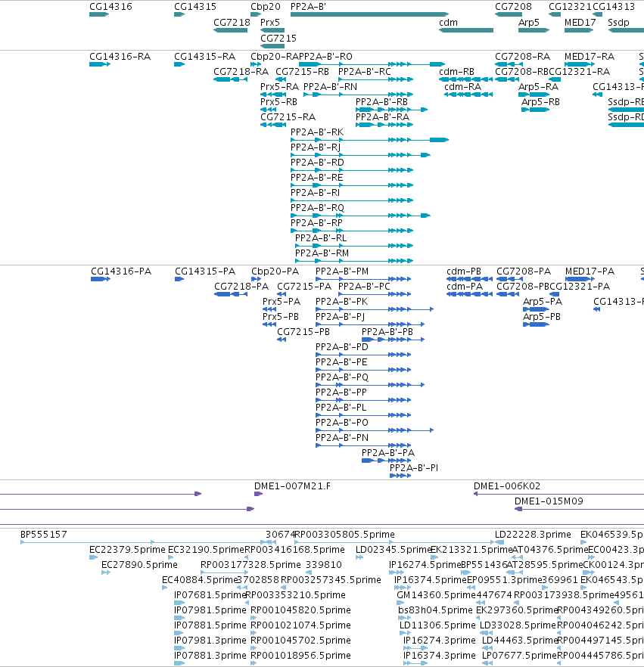Click the PP2A-B'-PO protein label
Image resolution: width=644 pixels, height=667 pixels.
[x=342, y=423]
